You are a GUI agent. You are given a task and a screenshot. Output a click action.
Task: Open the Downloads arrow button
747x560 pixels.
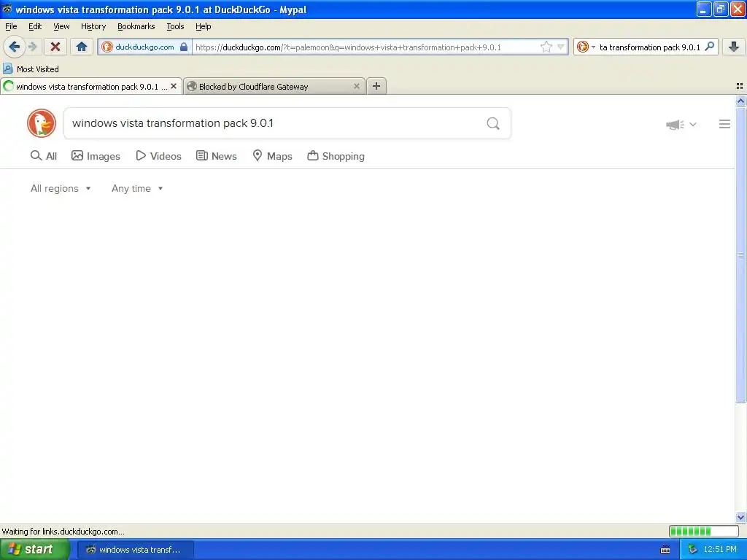(x=734, y=47)
